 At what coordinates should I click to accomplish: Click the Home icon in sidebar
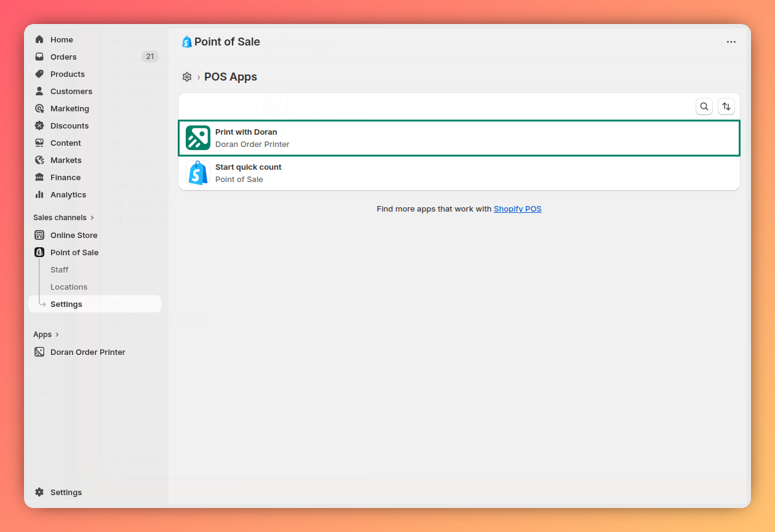39,39
